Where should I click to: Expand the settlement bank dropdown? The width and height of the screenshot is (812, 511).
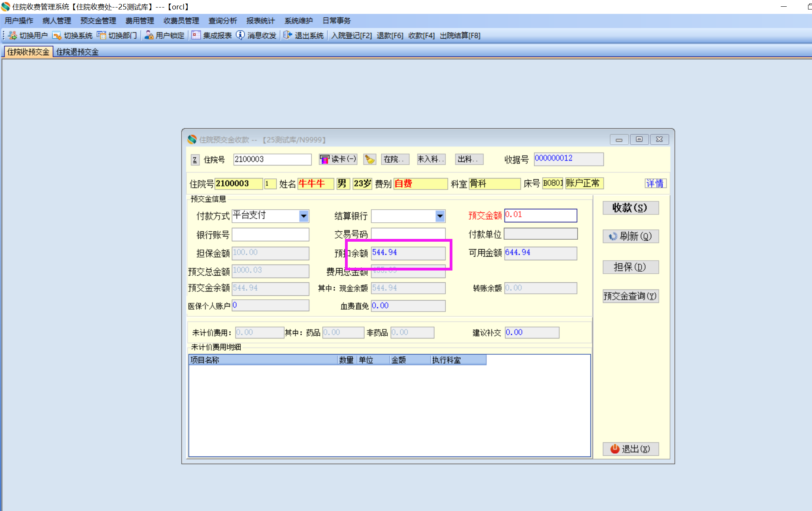click(440, 216)
